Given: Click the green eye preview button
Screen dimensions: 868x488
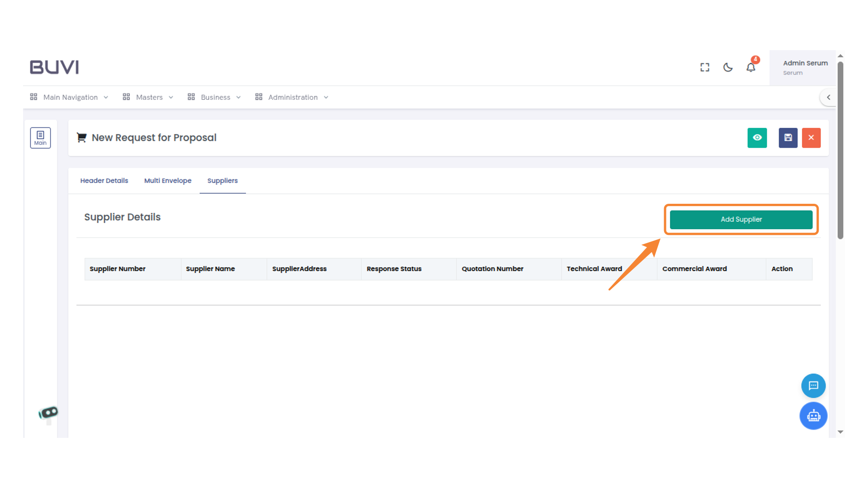Looking at the screenshot, I should [757, 138].
